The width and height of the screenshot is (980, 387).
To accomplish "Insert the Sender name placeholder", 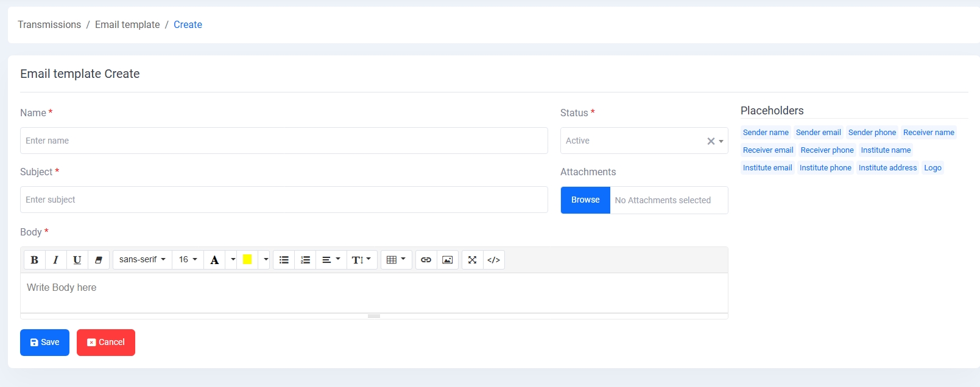I will pyautogui.click(x=766, y=133).
